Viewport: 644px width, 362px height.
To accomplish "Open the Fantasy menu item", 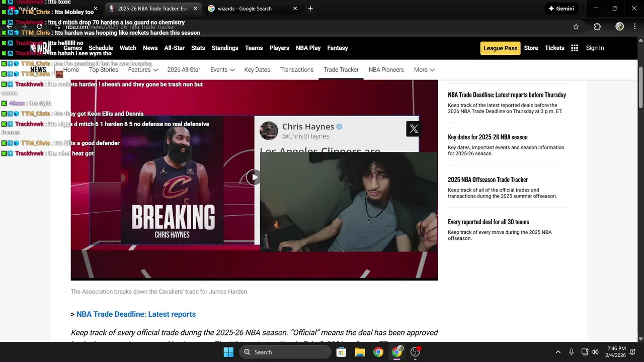I will pos(338,48).
